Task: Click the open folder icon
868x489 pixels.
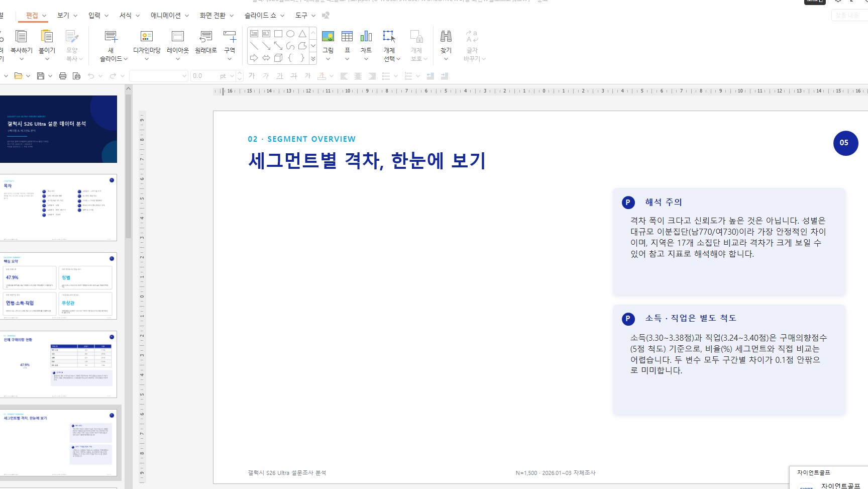Action: click(18, 76)
